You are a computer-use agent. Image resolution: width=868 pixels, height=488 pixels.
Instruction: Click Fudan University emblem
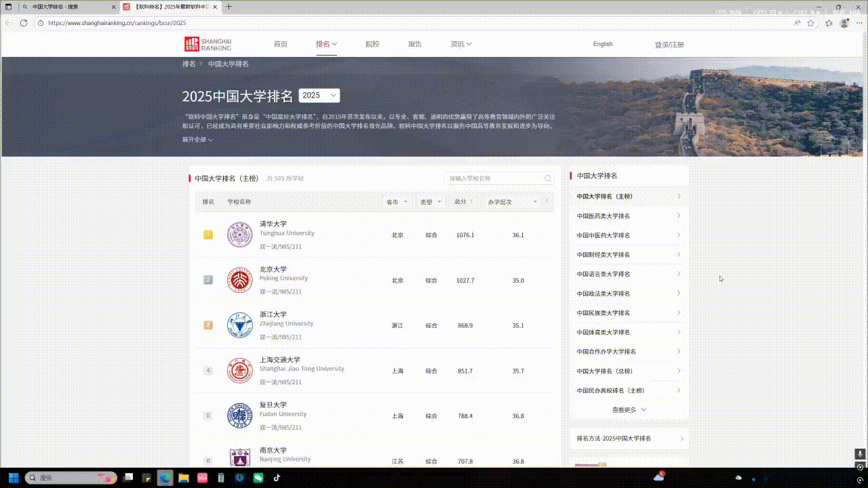(x=239, y=416)
